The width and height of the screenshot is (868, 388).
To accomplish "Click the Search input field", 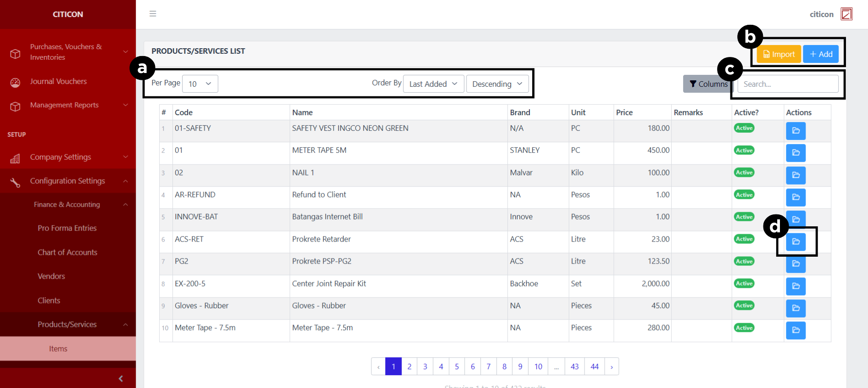I will [x=788, y=84].
